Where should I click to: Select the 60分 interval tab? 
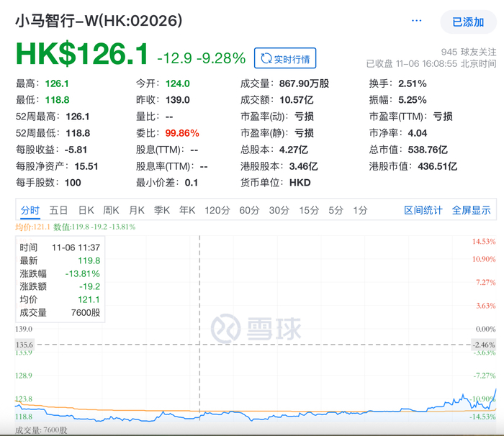249,210
